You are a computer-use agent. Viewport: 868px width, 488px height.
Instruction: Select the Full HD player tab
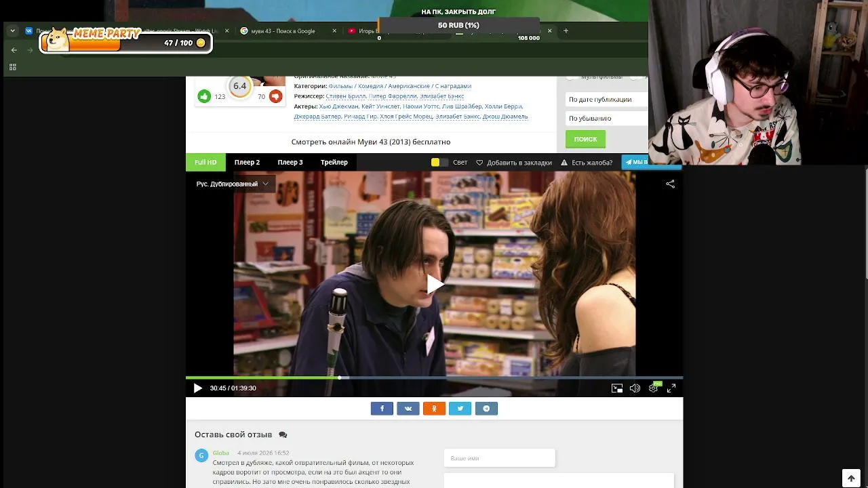click(x=205, y=163)
